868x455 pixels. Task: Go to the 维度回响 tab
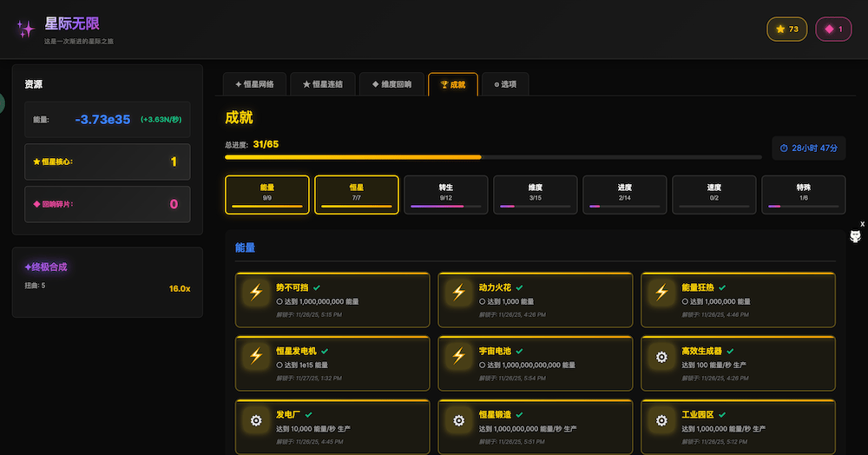tap(391, 84)
